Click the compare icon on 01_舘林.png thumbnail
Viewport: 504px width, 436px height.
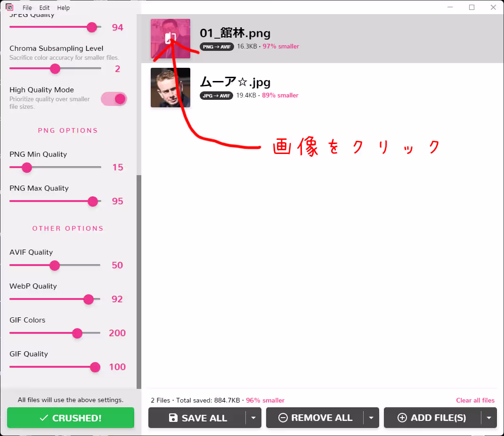coord(171,38)
